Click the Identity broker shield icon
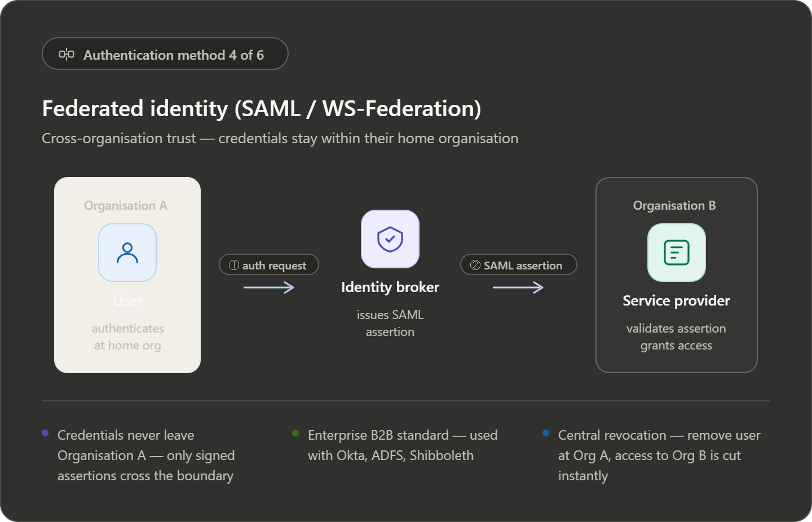The height and width of the screenshot is (522, 812). [x=390, y=239]
